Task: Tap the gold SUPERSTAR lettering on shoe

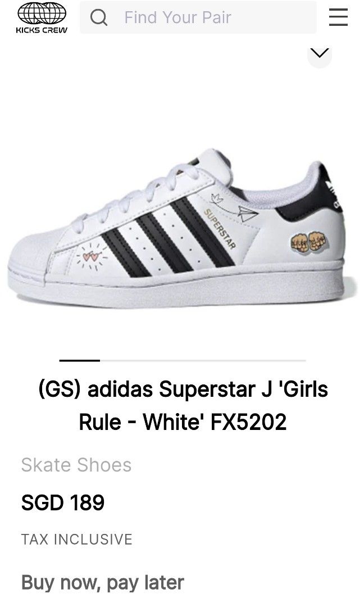Action: pos(219,229)
